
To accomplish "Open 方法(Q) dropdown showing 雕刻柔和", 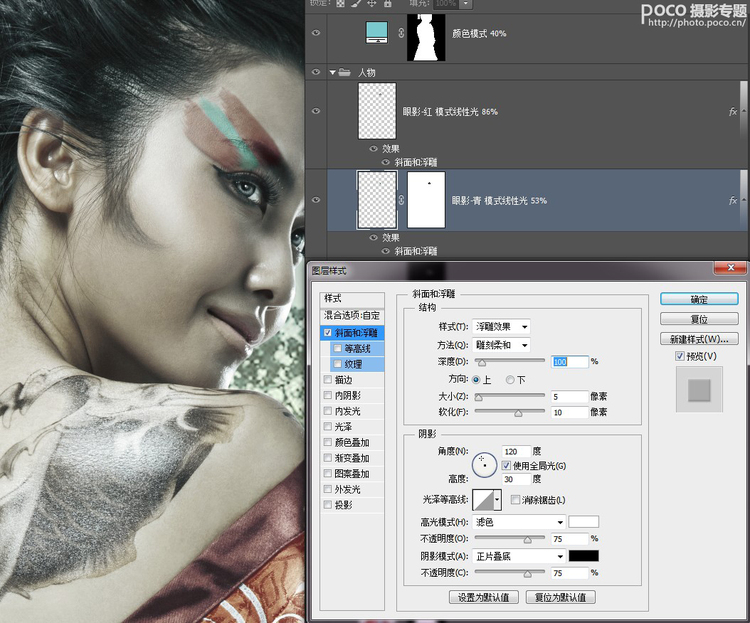I will [x=501, y=345].
